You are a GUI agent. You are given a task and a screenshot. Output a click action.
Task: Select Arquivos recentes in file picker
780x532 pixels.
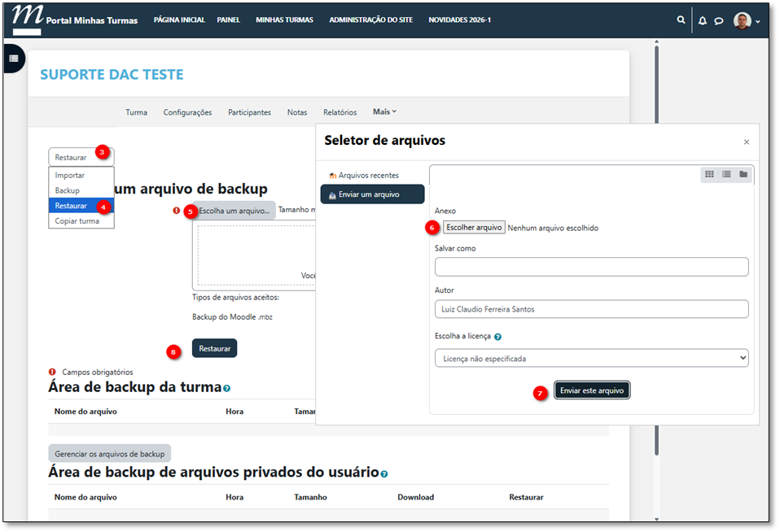click(x=368, y=175)
